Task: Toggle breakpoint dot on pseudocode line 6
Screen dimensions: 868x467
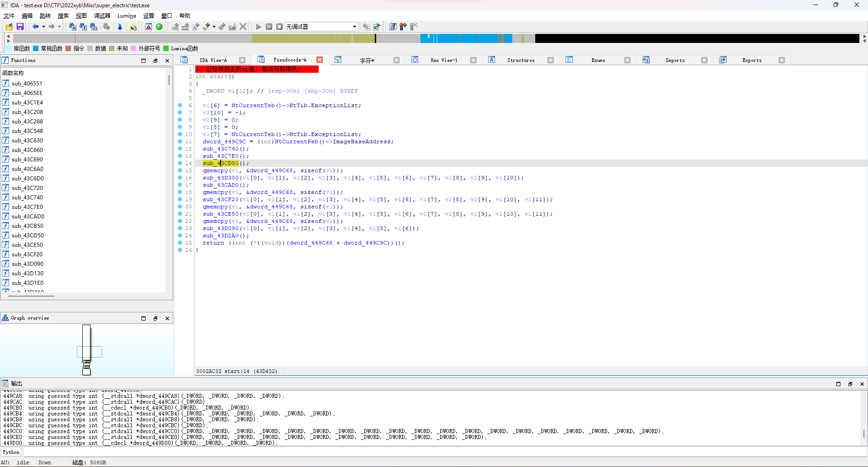Action: tap(180, 105)
